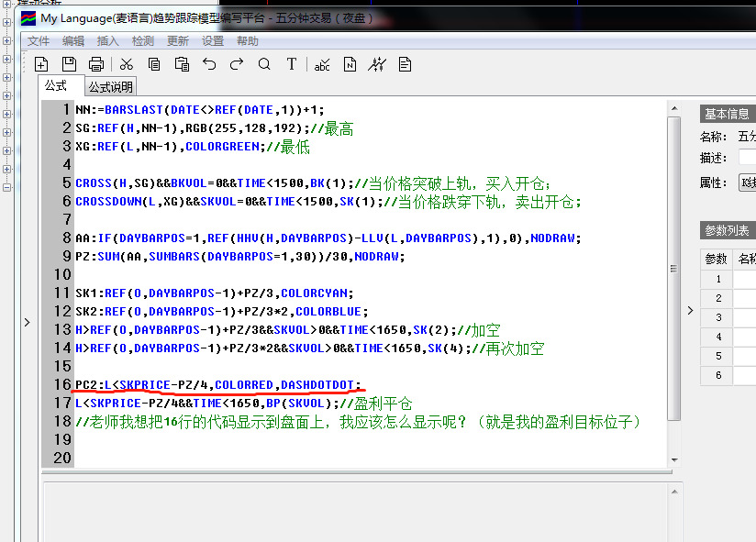756x542 pixels.
Task: Open the 属性 dropdown
Action: click(x=747, y=183)
